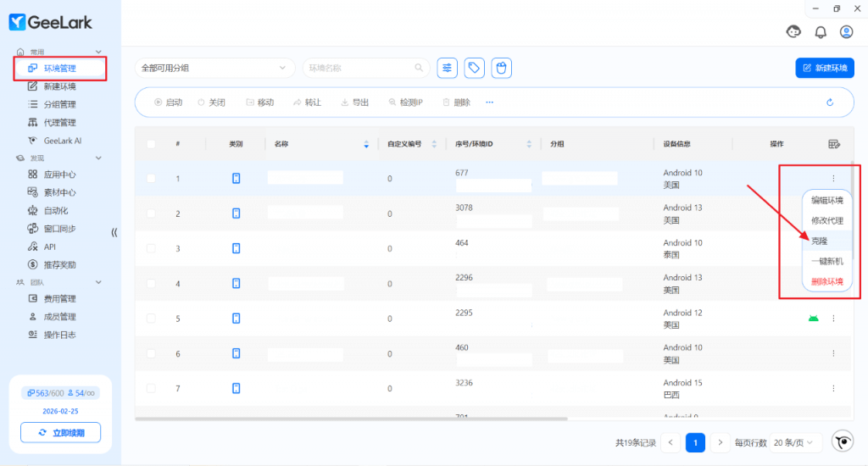Open the tag management icon
The width and height of the screenshot is (868, 466).
(x=475, y=68)
